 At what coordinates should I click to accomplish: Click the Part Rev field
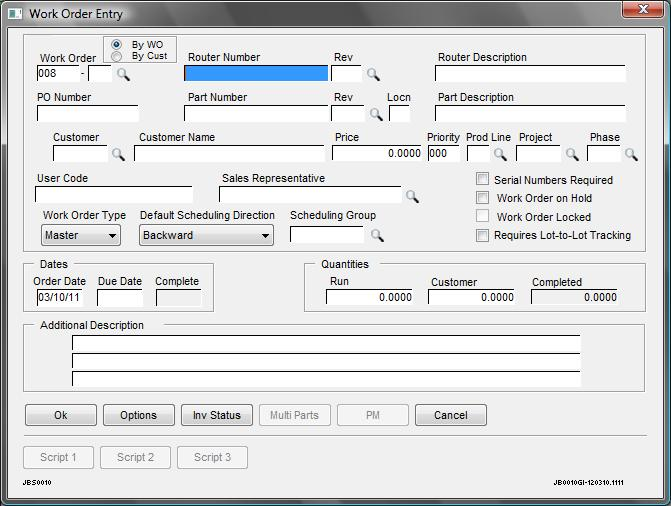(347, 113)
